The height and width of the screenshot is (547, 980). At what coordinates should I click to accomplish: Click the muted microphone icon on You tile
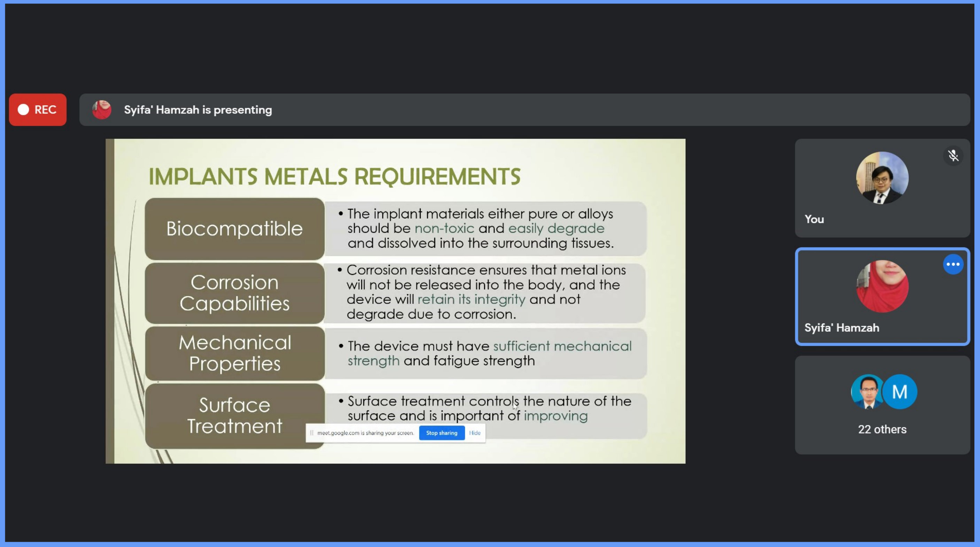953,156
